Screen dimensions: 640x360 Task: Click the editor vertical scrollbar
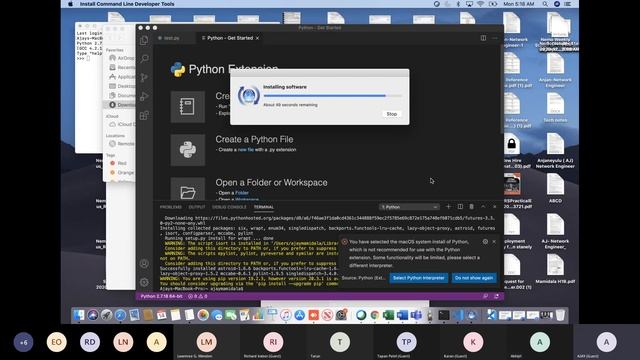(x=502, y=88)
